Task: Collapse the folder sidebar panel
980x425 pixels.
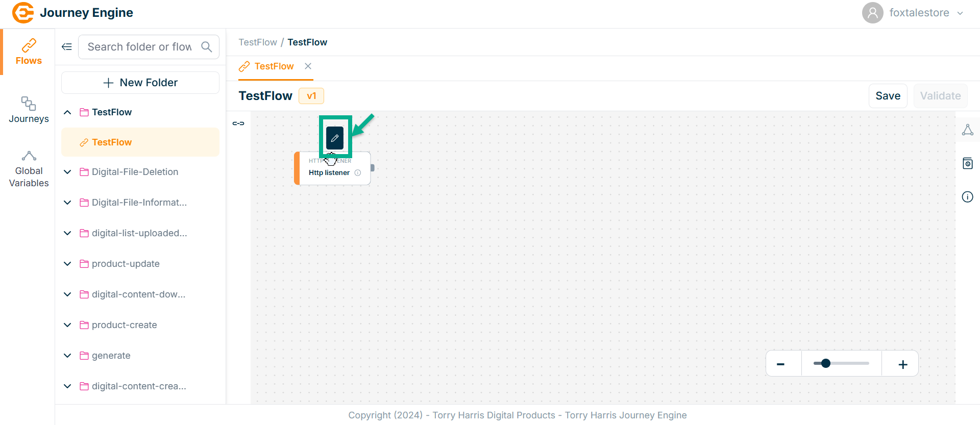Action: pos(67,47)
